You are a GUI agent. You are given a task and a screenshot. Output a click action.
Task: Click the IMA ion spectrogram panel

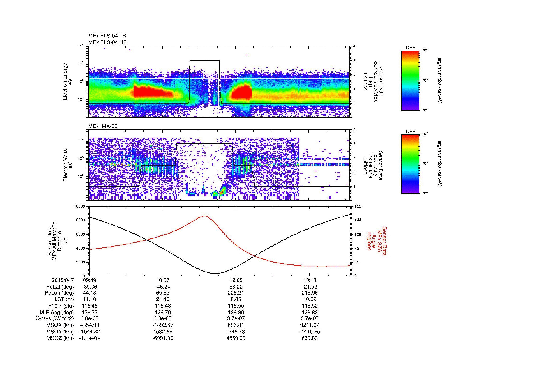[x=219, y=165]
